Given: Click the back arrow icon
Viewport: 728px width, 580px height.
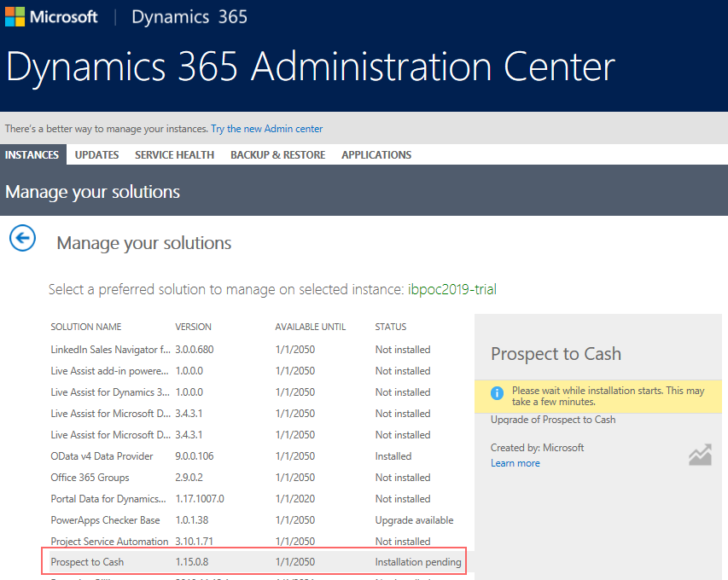Looking at the screenshot, I should pyautogui.click(x=23, y=238).
